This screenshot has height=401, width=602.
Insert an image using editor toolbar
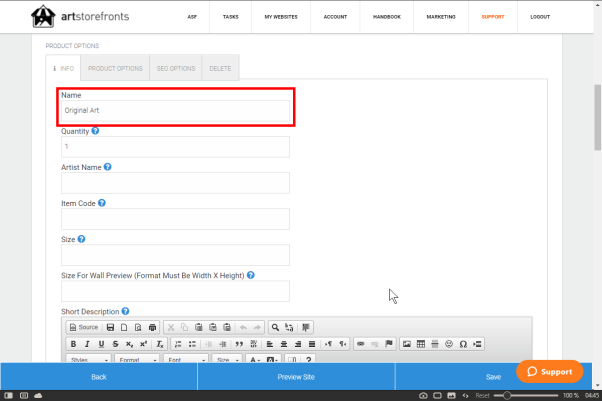[x=407, y=344]
